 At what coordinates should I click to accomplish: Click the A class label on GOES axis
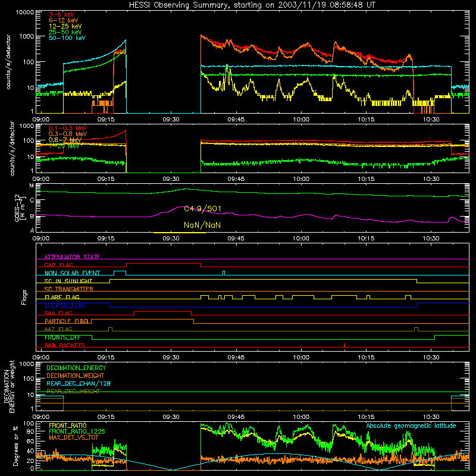coord(32,230)
